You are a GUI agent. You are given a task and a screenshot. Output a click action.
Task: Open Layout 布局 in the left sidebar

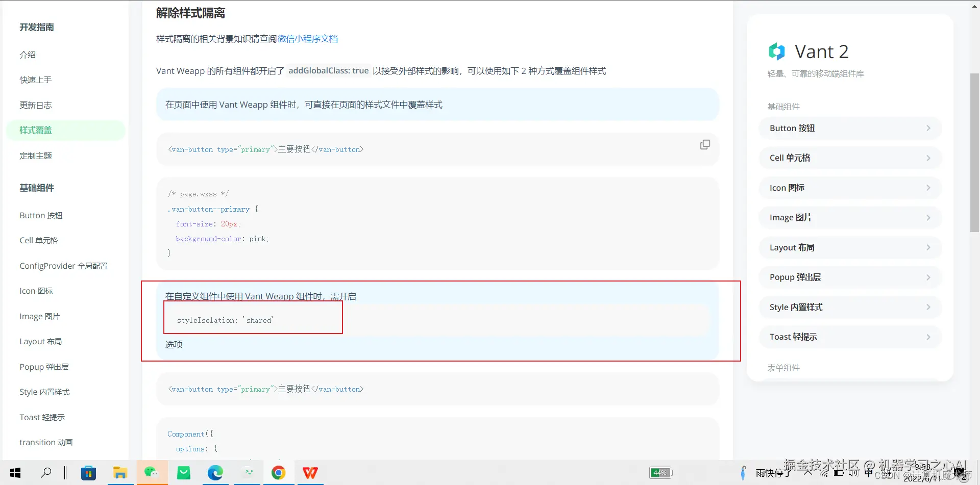41,341
